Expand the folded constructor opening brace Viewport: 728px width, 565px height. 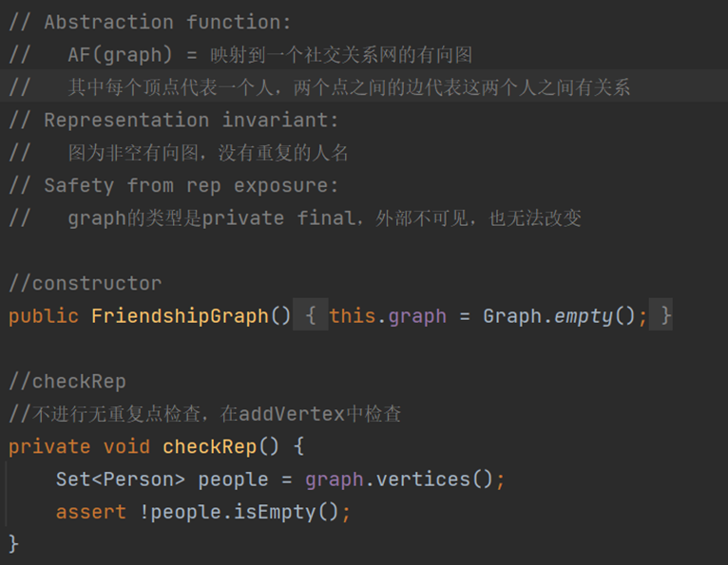310,315
